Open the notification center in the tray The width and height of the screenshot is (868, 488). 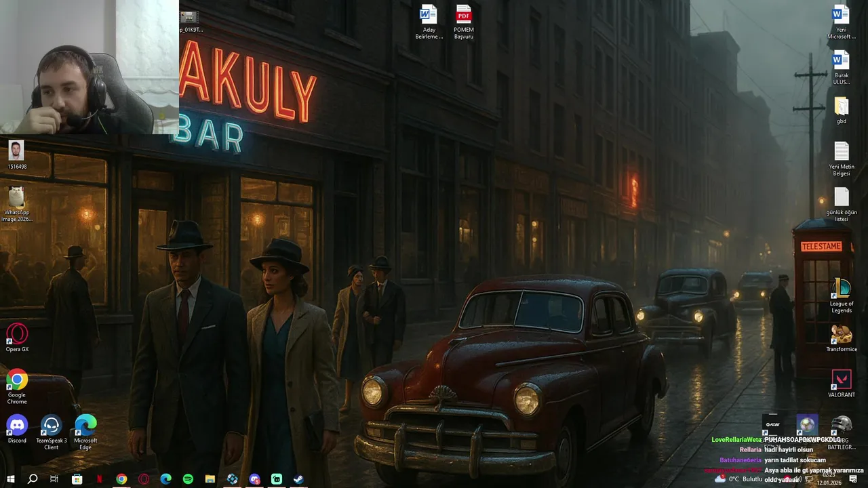[x=853, y=479]
